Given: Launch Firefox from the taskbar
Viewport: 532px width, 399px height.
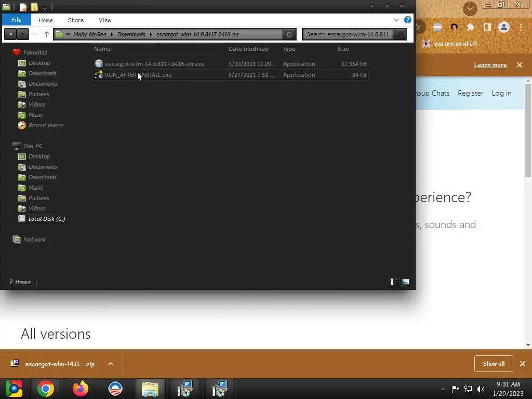Looking at the screenshot, I should [x=81, y=389].
